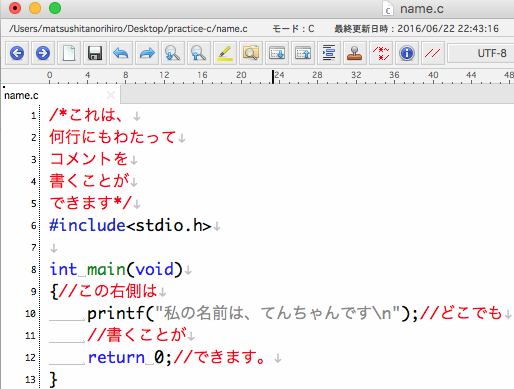Click the comment //どこでも

coord(461,313)
